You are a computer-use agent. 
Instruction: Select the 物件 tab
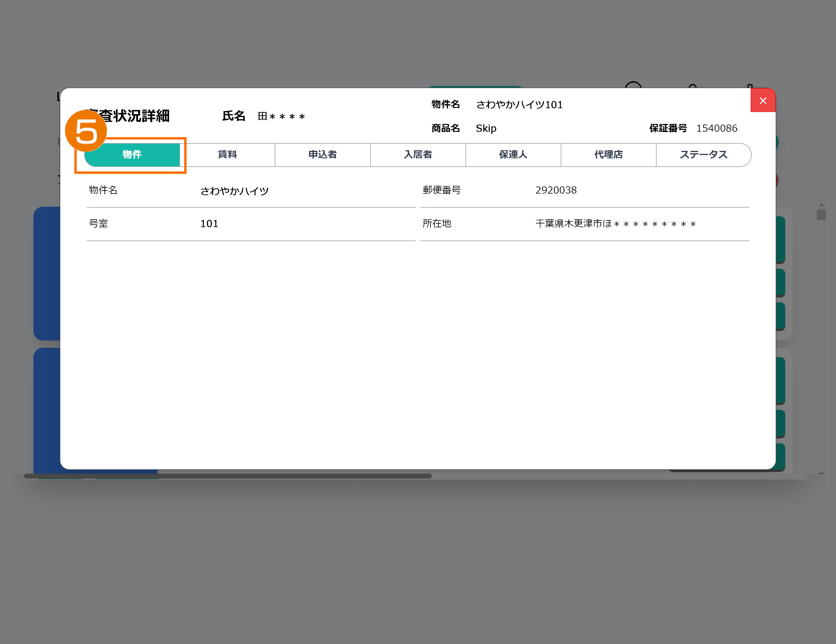click(x=132, y=155)
